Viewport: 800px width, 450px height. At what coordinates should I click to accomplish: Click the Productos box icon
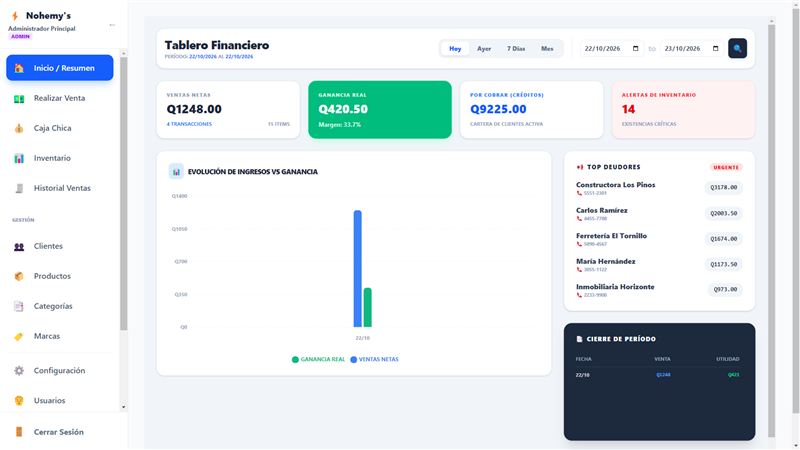coord(19,277)
